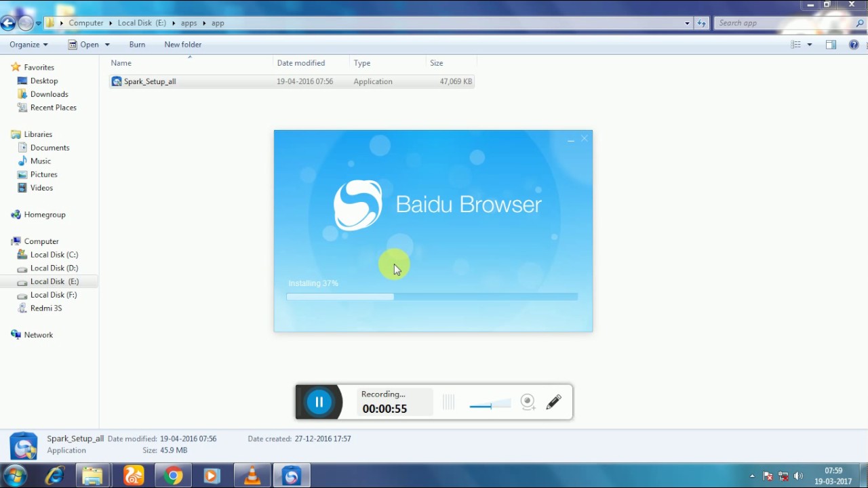Open Downloads in Favorites
The height and width of the screenshot is (488, 868).
coord(49,94)
